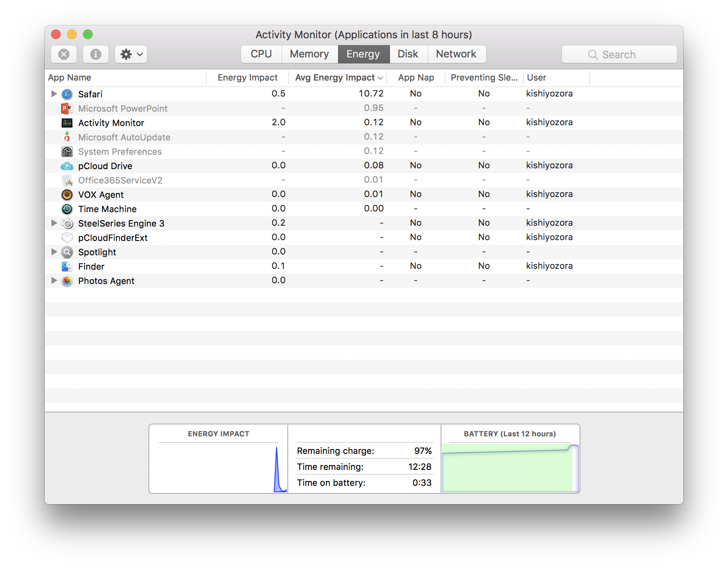Click the SteelSeries Engine 3 icon
Viewport: 728px width, 568px height.
click(67, 223)
